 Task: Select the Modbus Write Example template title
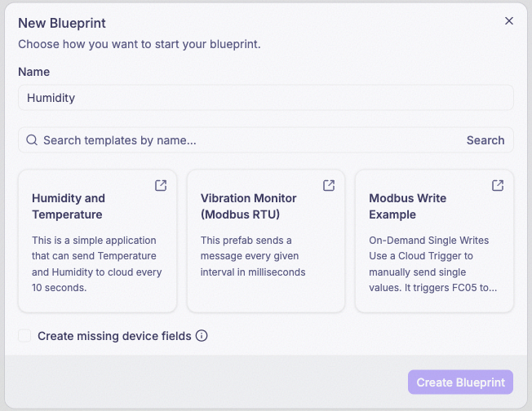[x=407, y=206]
